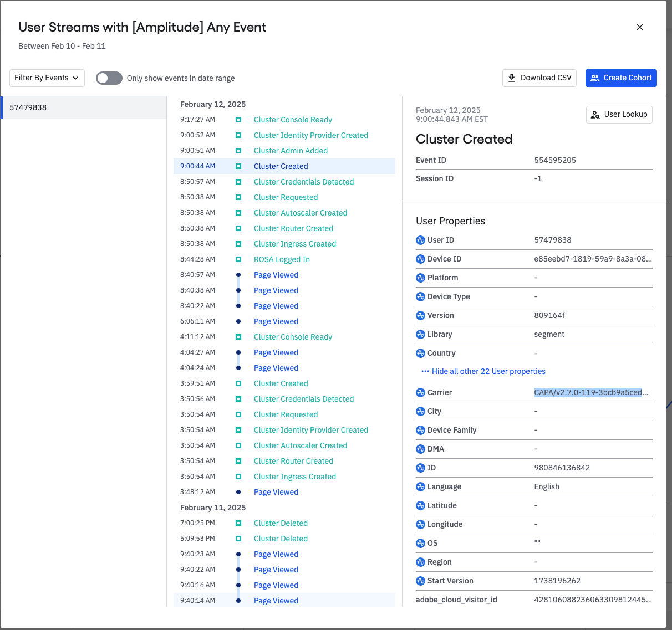This screenshot has height=630, width=672.
Task: Open the 8:40:57 AM Page Viewed event
Action: (x=284, y=275)
